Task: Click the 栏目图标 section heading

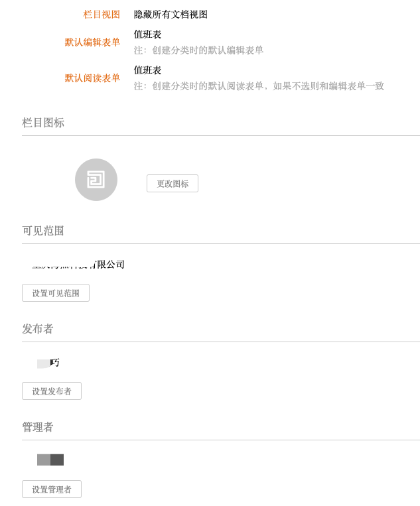Action: (43, 123)
